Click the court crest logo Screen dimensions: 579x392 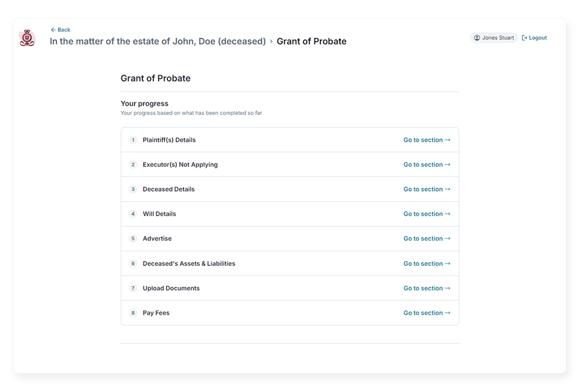[27, 38]
